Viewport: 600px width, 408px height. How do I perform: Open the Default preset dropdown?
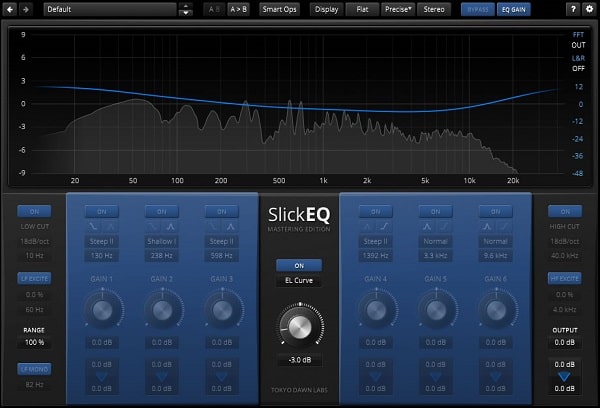click(x=110, y=9)
